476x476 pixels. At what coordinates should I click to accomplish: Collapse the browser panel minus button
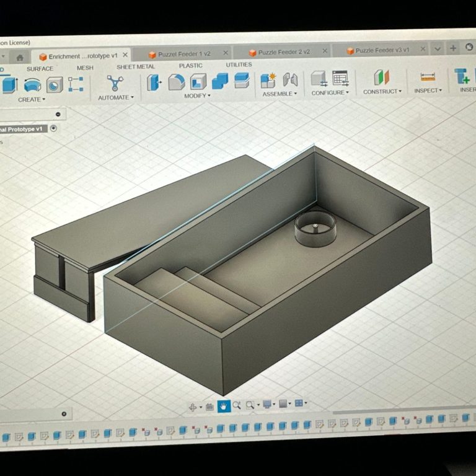click(x=58, y=114)
